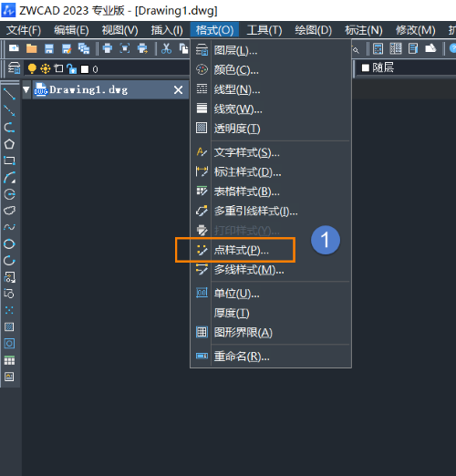Viewport: 456px width, 476px height.
Task: Open the Layer Properties Manager icon
Action: 15,68
